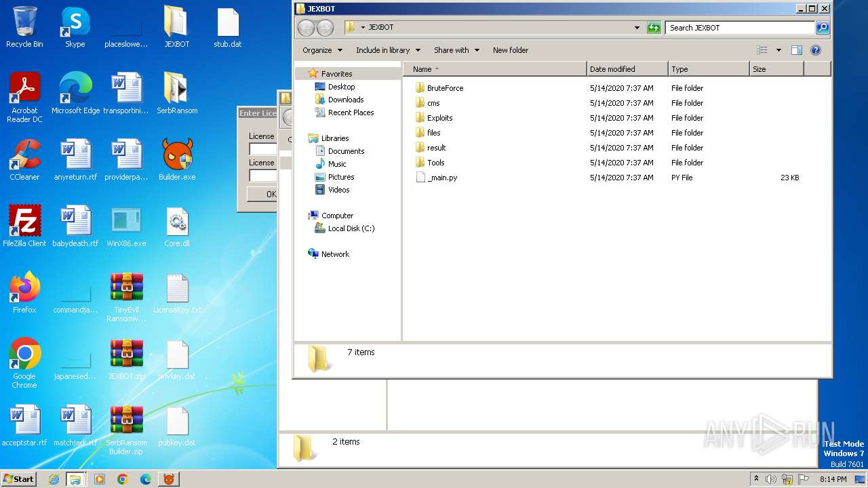This screenshot has width=868, height=488.
Task: Click the address bar breadcrumb arrow
Action: [363, 28]
